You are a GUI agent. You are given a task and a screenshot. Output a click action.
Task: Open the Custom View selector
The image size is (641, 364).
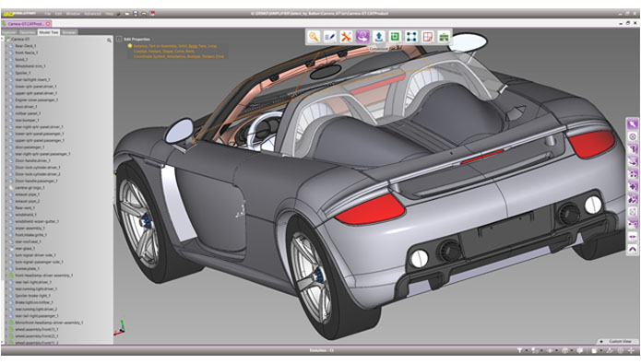pos(619,342)
